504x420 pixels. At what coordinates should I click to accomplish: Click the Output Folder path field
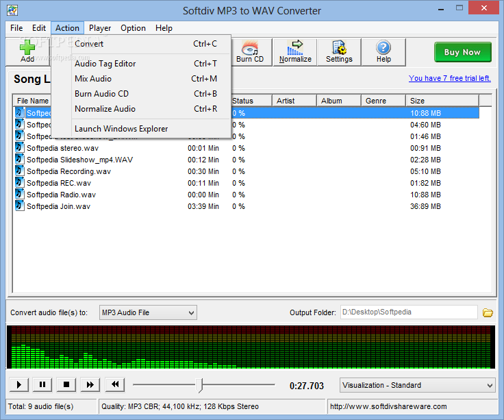coord(409,312)
